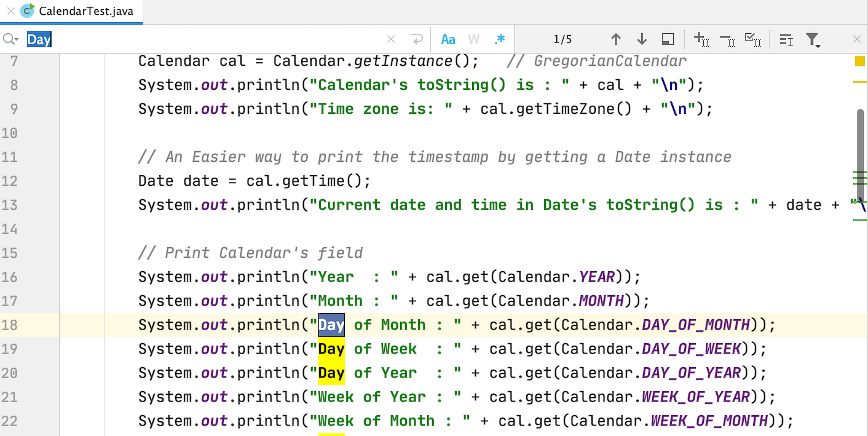Select all occurrences of Day
This screenshot has width=868, height=436.
click(x=753, y=39)
